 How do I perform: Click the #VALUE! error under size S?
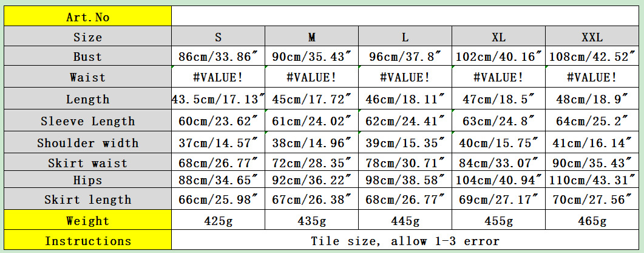[x=219, y=78]
